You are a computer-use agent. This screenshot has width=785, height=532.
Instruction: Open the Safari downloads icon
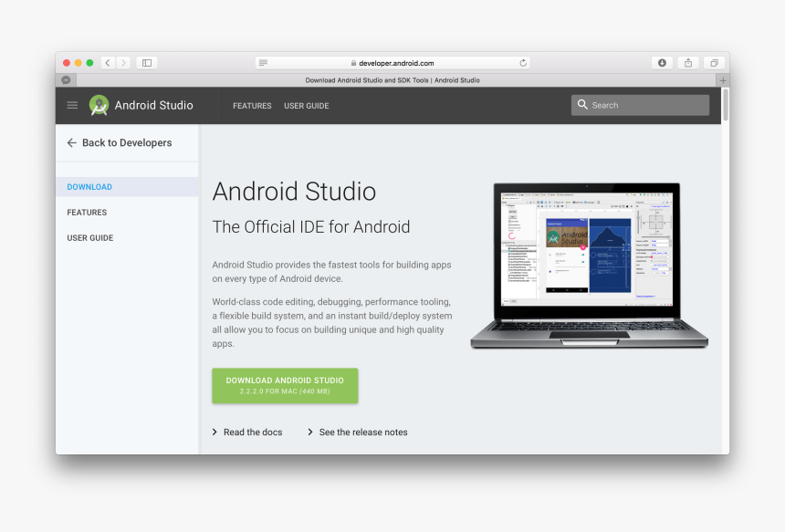662,63
